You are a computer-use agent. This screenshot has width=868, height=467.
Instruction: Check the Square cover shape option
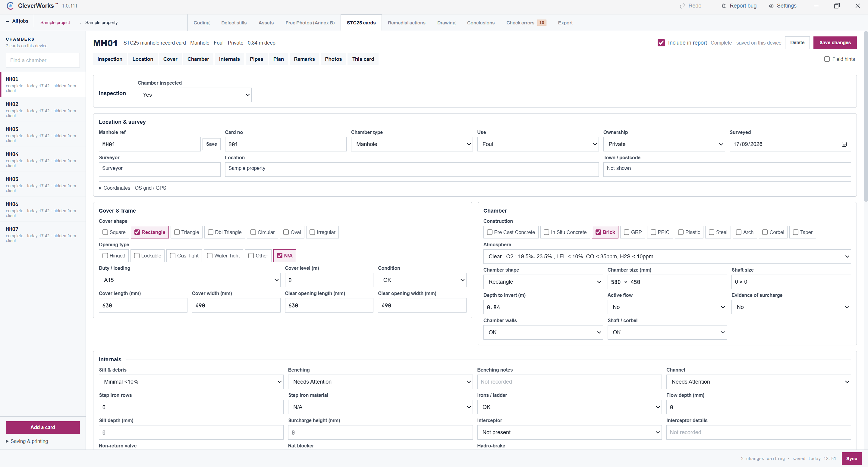[x=105, y=232]
